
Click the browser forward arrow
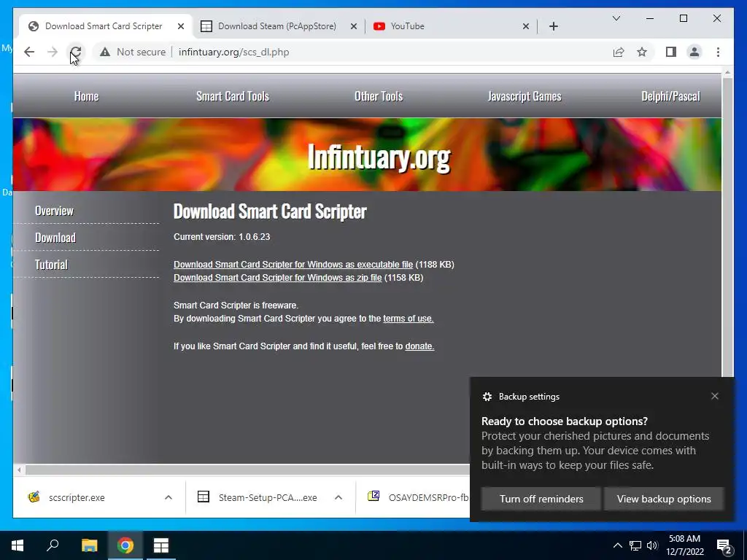(x=53, y=52)
